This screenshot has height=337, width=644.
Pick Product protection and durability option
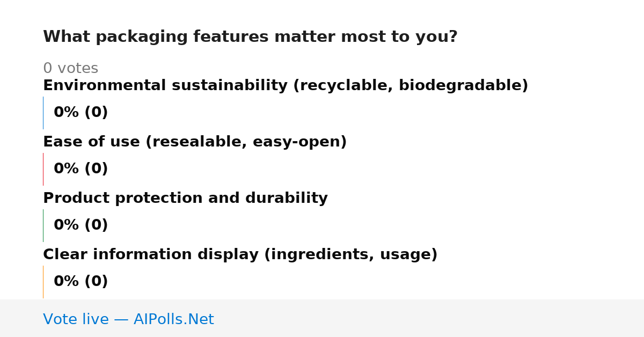click(x=185, y=199)
